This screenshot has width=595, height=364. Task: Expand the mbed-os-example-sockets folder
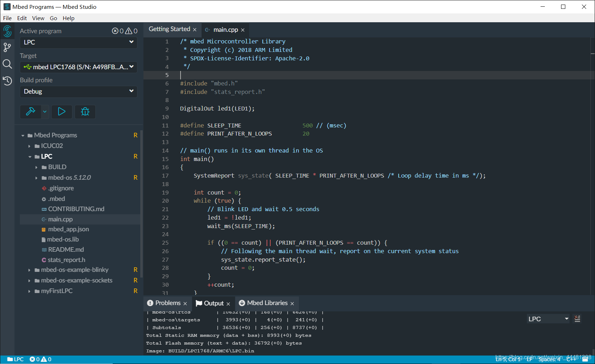click(x=29, y=281)
